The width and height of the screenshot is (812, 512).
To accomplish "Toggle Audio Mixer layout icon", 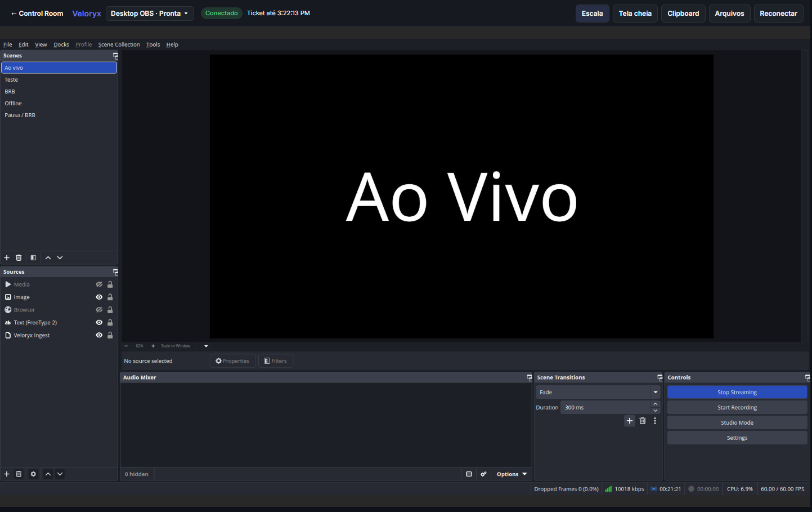I will click(469, 474).
